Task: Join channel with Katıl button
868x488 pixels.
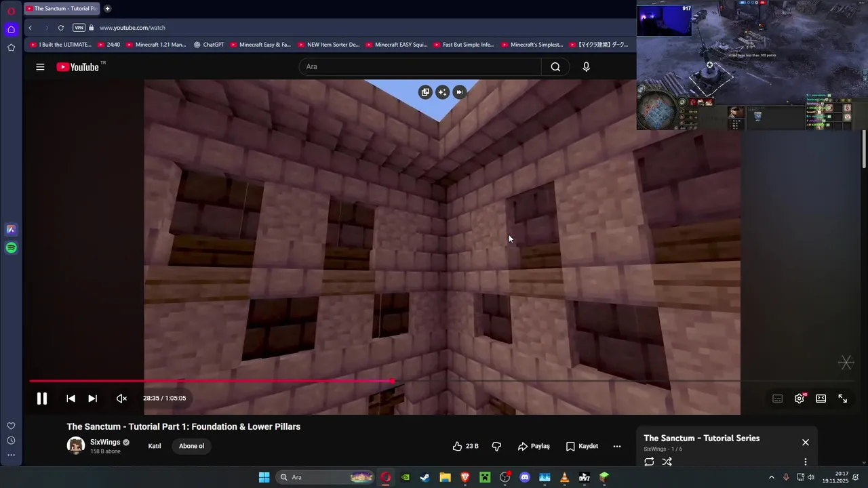Action: click(155, 446)
